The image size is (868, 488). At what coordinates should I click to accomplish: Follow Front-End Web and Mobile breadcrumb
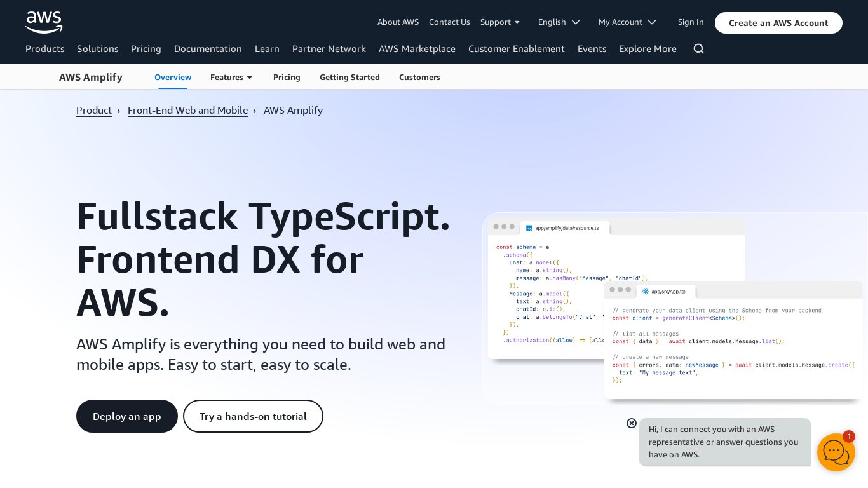[x=187, y=111]
